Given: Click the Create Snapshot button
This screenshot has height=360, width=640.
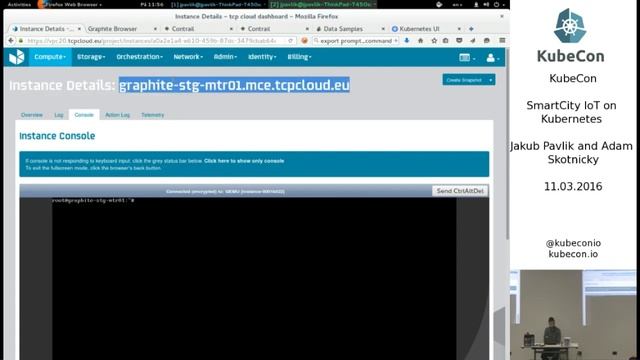Looking at the screenshot, I should [464, 80].
